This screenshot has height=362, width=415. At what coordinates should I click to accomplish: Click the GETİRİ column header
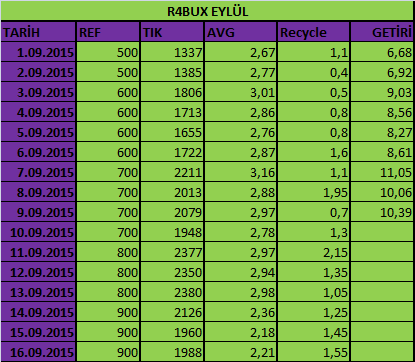[x=382, y=32]
